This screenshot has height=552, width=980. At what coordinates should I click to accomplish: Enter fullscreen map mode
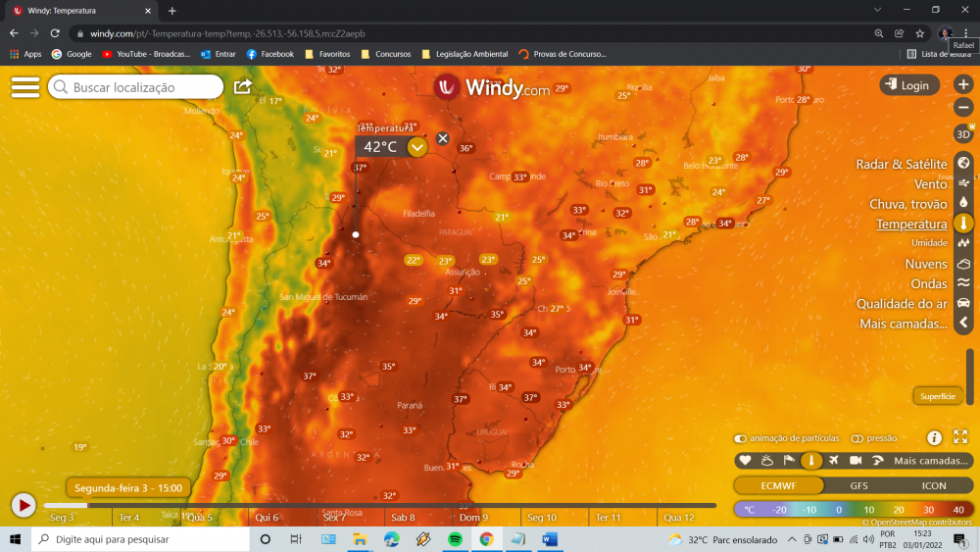coord(960,437)
